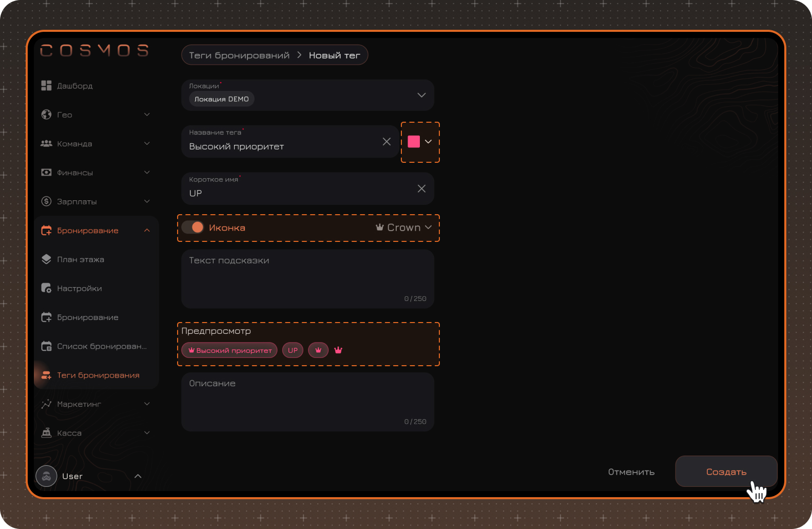812x529 pixels.
Task: Expand the Команда menu section
Action: click(147, 144)
